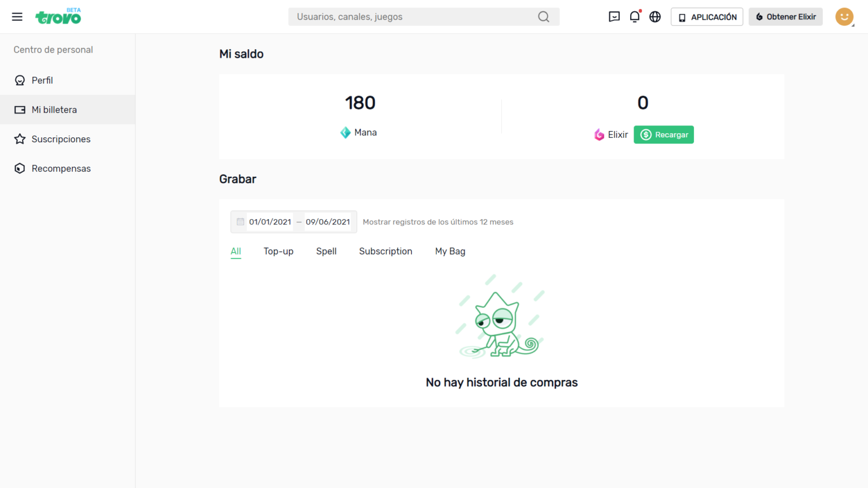
Task: Click the profile avatar in top right
Action: point(844,16)
